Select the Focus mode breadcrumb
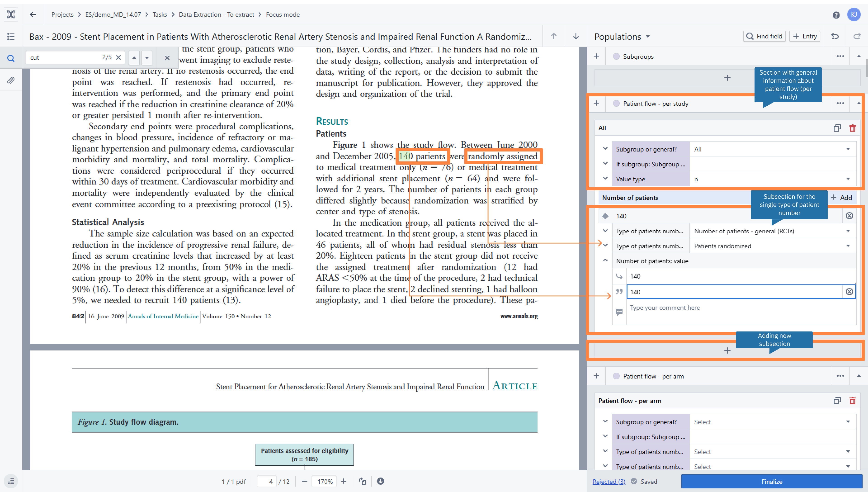 283,14
